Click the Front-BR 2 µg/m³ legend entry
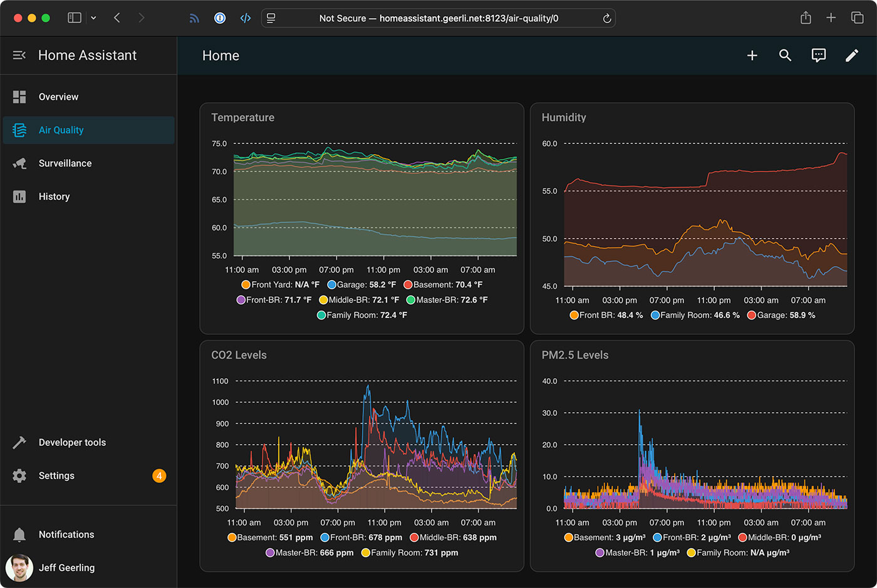This screenshot has width=877, height=588. [x=692, y=537]
